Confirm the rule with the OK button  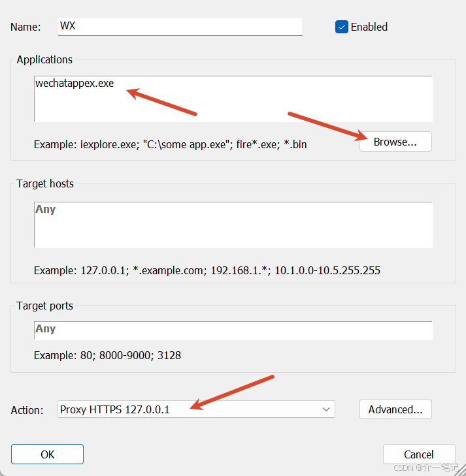(x=48, y=454)
